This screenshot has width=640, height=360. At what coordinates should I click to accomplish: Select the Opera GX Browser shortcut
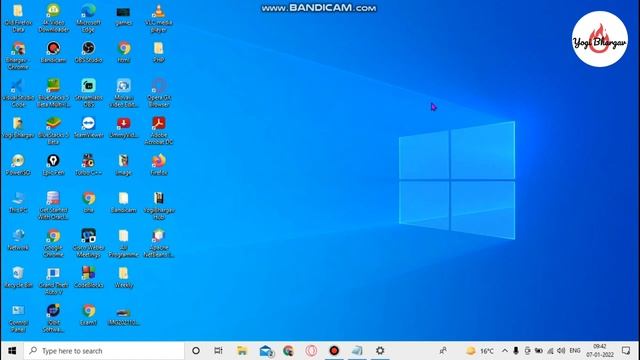[159, 93]
